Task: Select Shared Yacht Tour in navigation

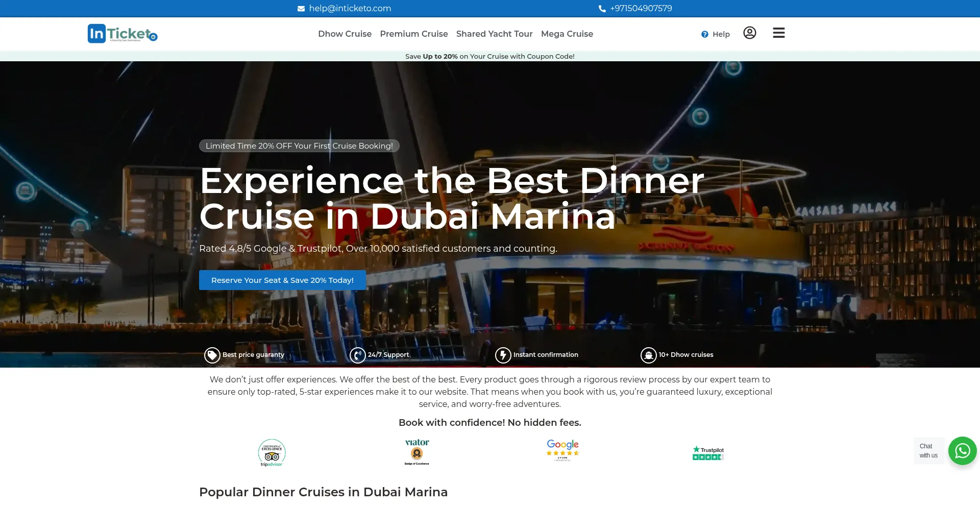Action: (x=494, y=34)
